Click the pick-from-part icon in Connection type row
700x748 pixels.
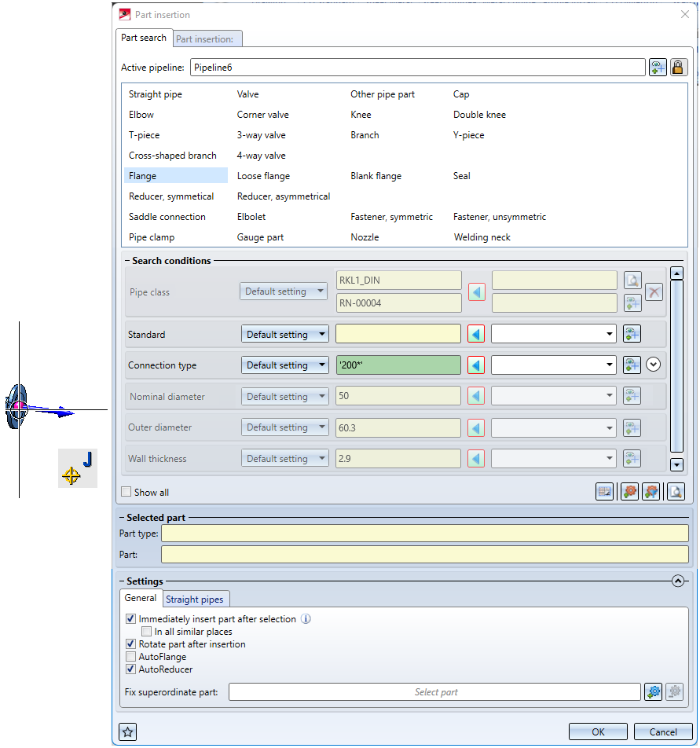coord(632,365)
